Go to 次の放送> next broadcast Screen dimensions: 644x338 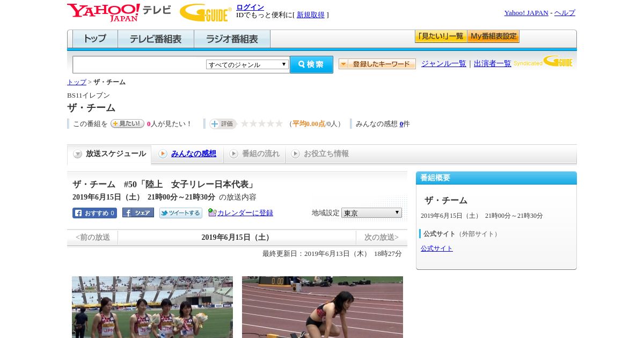(382, 237)
